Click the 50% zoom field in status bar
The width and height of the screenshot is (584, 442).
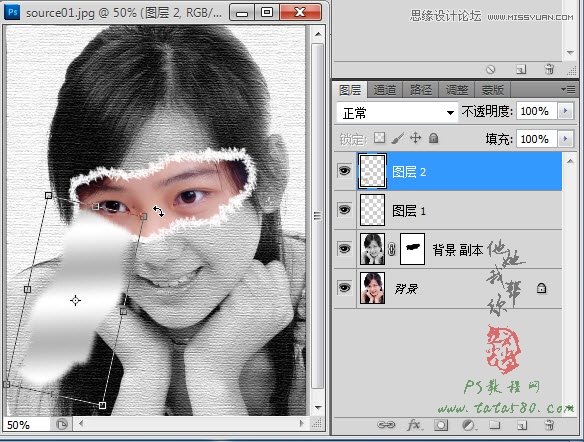26,425
